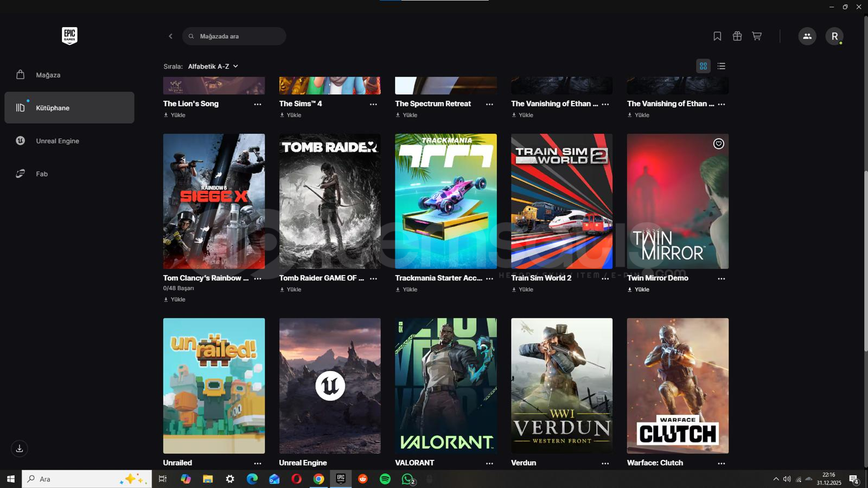
Task: Click the Epic Games taskbar icon
Action: tap(341, 479)
